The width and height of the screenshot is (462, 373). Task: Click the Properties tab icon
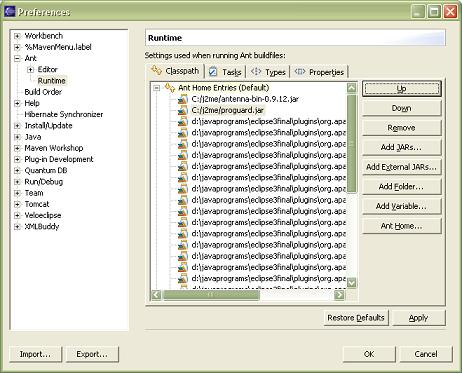tap(300, 71)
